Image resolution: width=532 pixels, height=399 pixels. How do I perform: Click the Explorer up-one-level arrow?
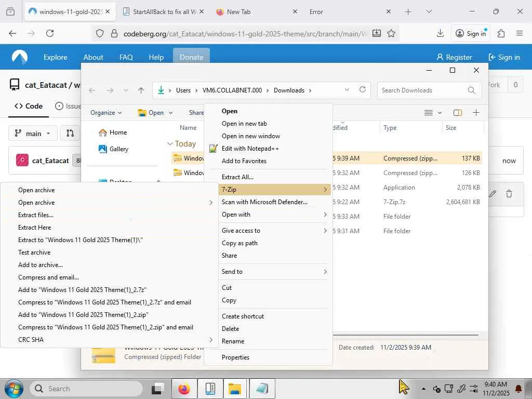[141, 90]
